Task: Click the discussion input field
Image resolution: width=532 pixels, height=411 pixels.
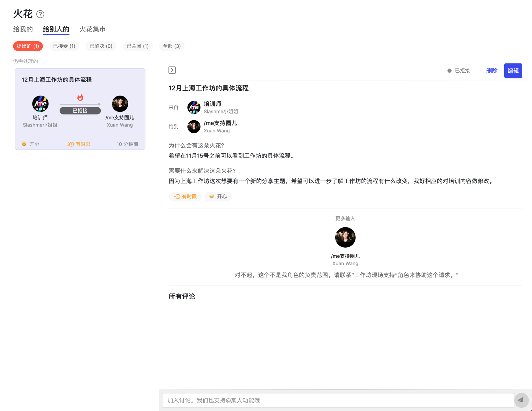Action: point(338,400)
